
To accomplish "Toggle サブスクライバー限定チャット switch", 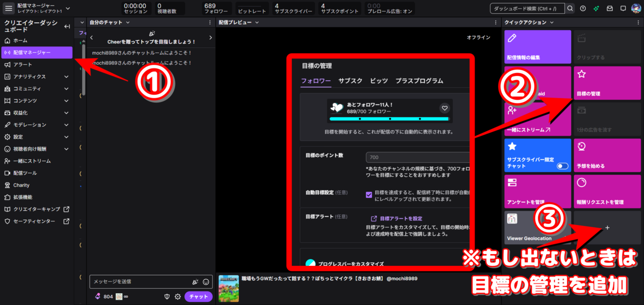I will coord(562,166).
